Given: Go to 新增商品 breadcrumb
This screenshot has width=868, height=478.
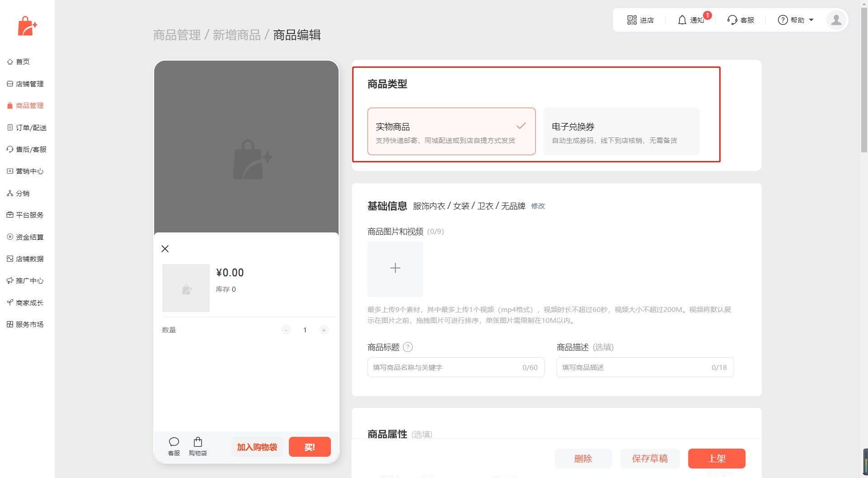Looking at the screenshot, I should coord(237,35).
